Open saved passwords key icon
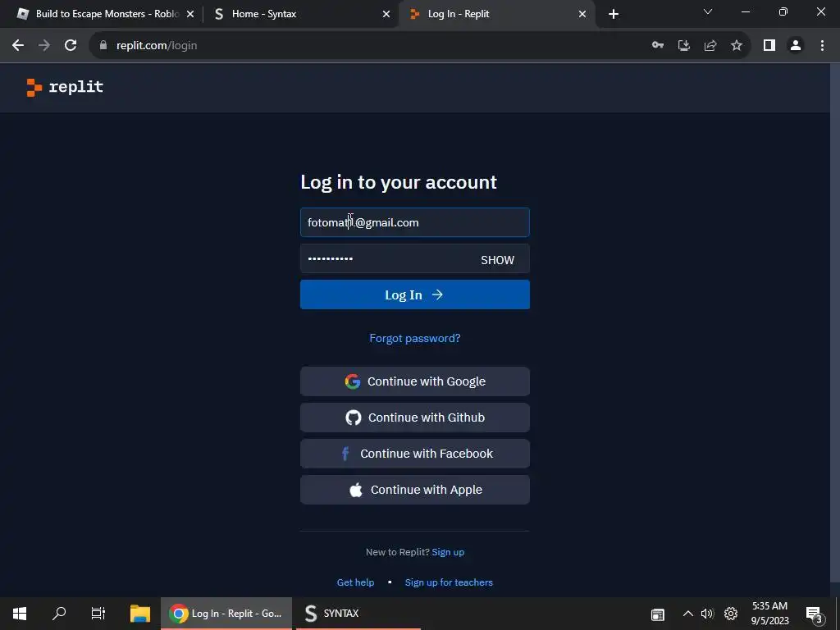Image resolution: width=840 pixels, height=630 pixels. click(658, 46)
